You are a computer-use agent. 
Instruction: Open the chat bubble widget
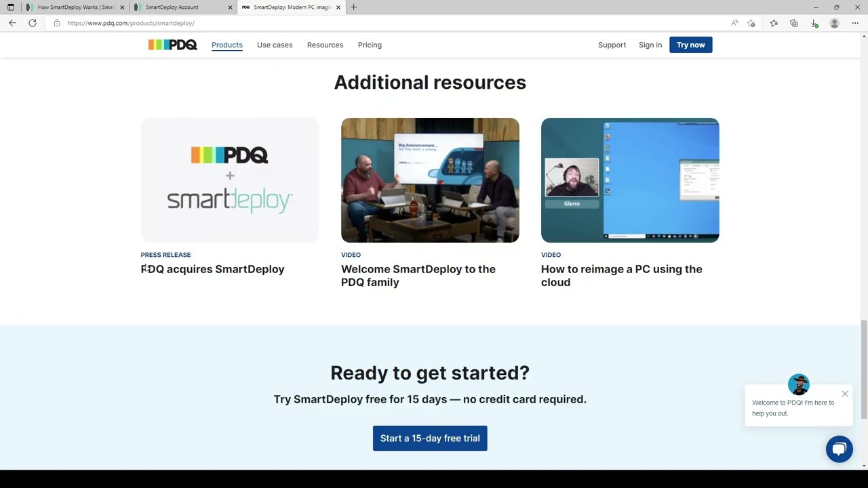[840, 449]
